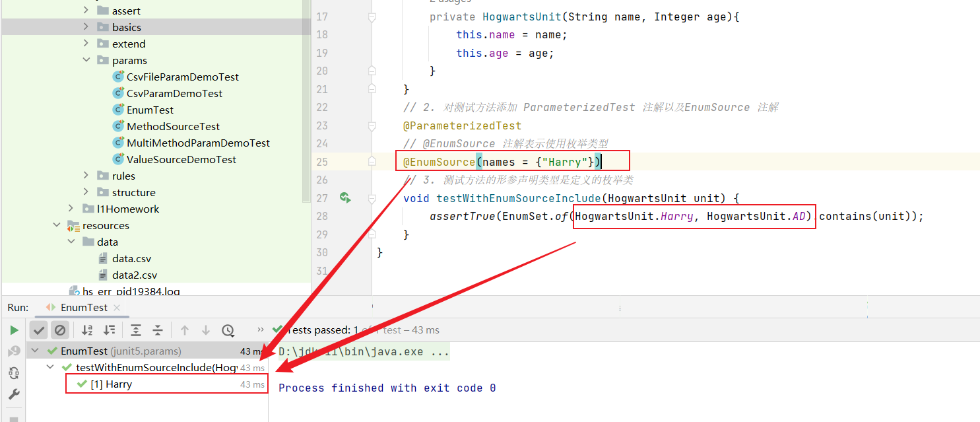Toggle Show Ignored tests filter
This screenshot has width=980, height=422.
pos(60,330)
